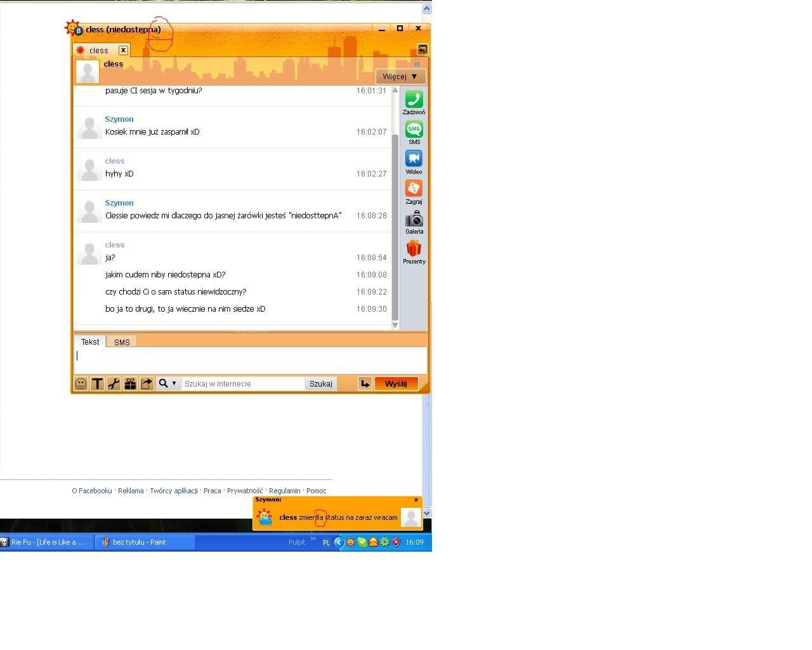Image resolution: width=812 pixels, height=650 pixels.
Task: Click the gift icon in chat toolbar
Action: pos(130,383)
